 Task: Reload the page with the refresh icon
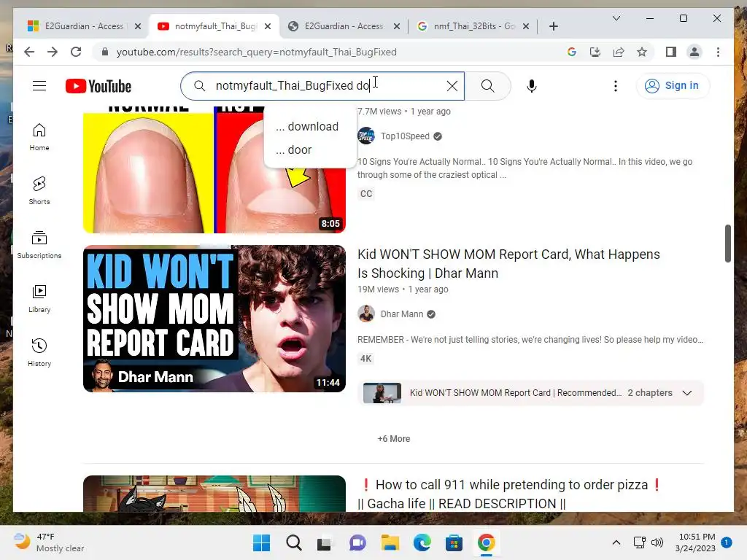[76, 52]
